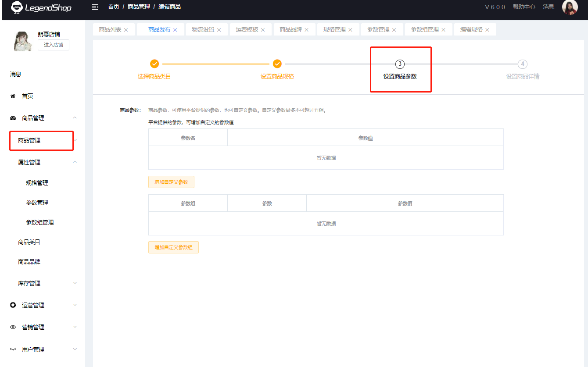
Task: Collapse the 属性管理 submenu
Action: 75,162
